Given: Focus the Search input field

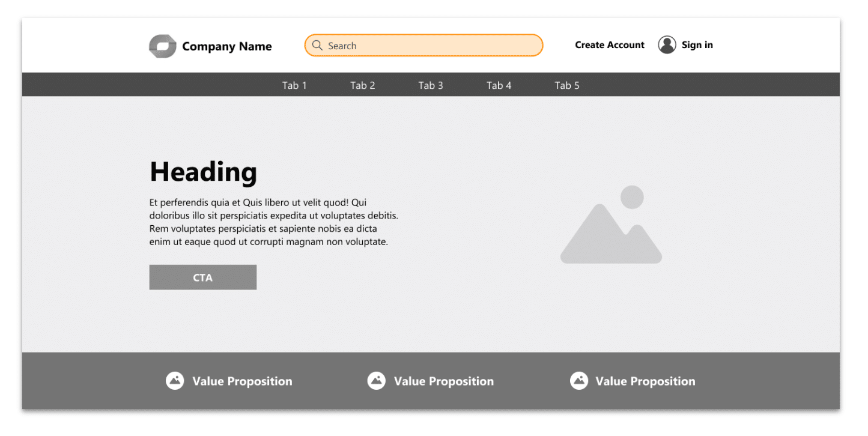Looking at the screenshot, I should click(x=432, y=46).
